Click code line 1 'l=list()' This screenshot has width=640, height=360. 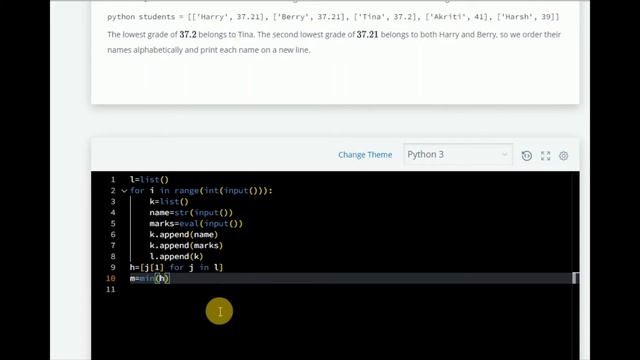(x=149, y=180)
